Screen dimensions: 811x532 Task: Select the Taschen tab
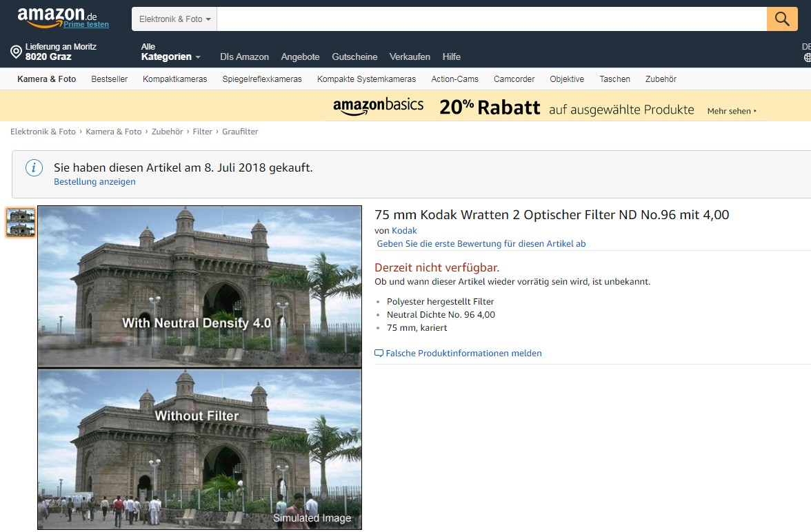pos(614,79)
